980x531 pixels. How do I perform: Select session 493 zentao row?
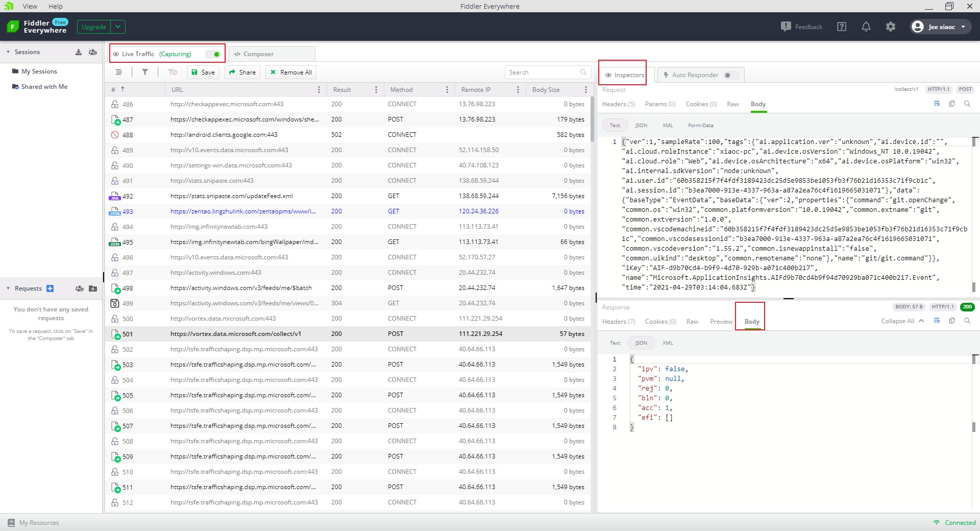(x=348, y=211)
